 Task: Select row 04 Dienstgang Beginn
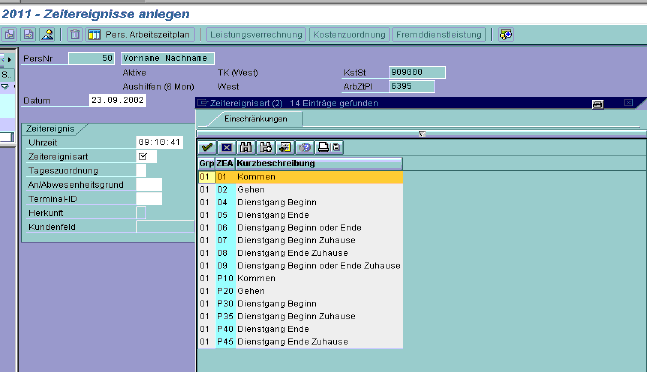(300, 202)
